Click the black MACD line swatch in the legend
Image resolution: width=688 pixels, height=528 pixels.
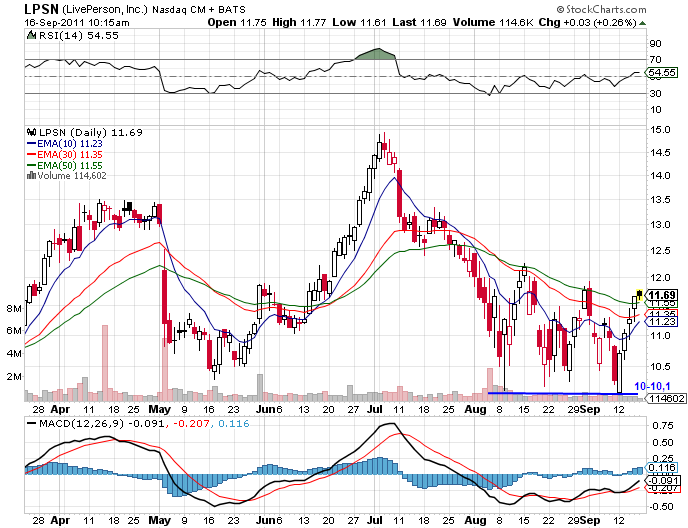32,424
